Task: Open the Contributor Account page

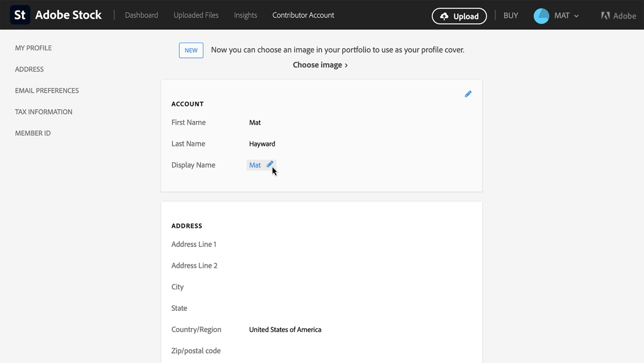Action: 303,15
